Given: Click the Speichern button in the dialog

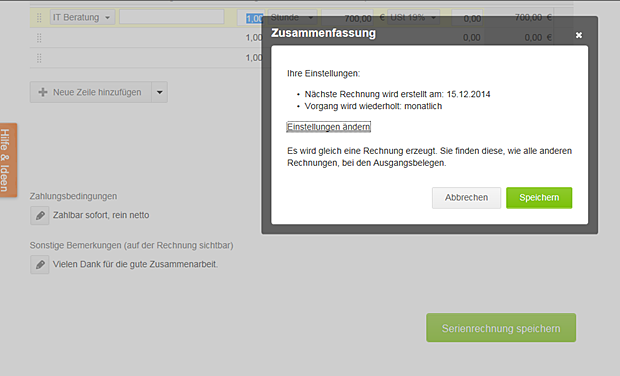Looking at the screenshot, I should pos(539,198).
